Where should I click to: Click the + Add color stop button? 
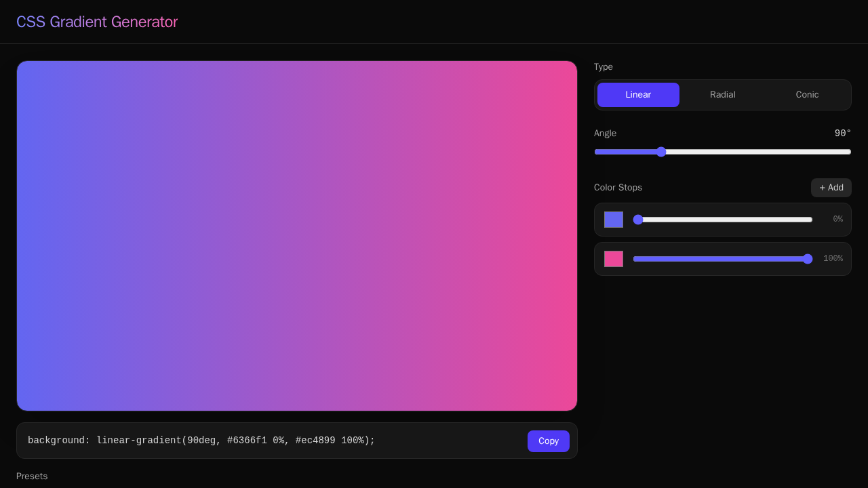click(x=831, y=188)
